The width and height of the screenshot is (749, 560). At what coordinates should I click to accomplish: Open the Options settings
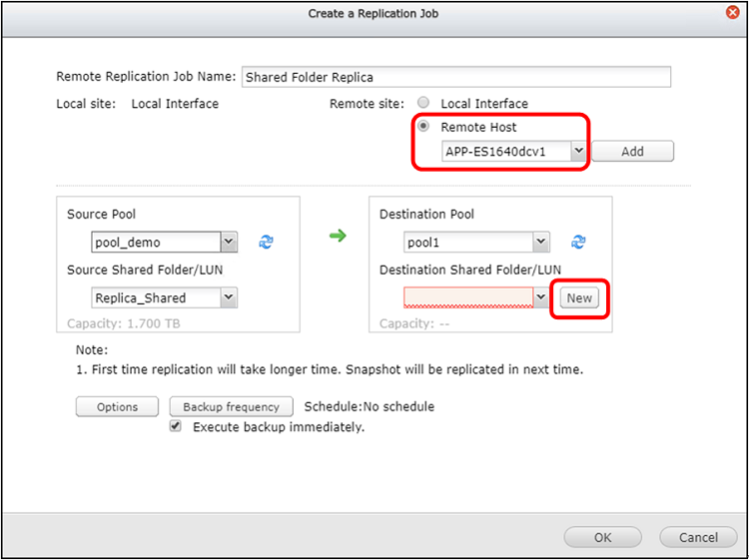117,406
